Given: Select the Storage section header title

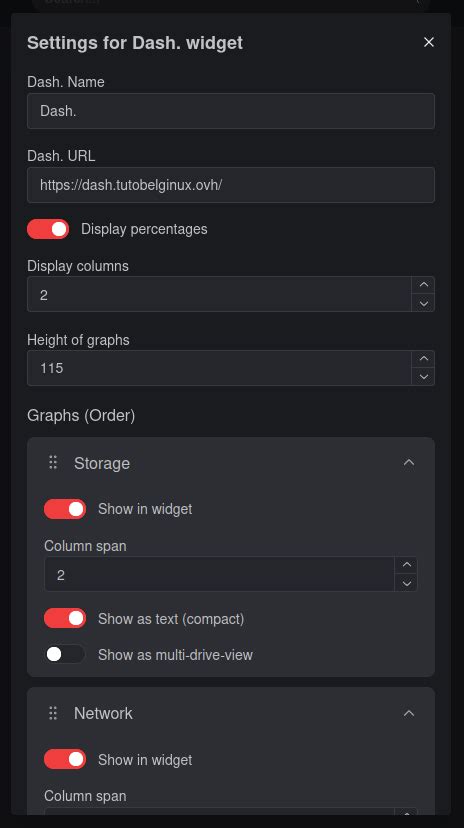Looking at the screenshot, I should pos(102,463).
